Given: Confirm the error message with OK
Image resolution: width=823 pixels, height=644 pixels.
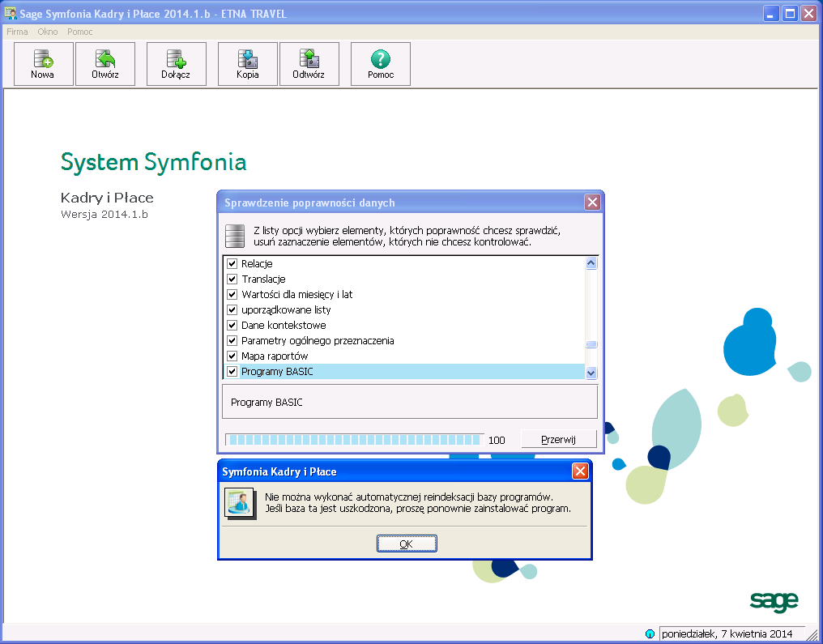Looking at the screenshot, I should point(407,544).
